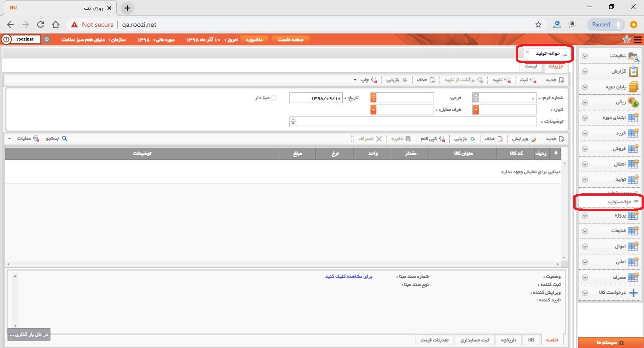Open the امانی sidebar icon
Image resolution: width=644 pixels, height=348 pixels.
tap(633, 262)
